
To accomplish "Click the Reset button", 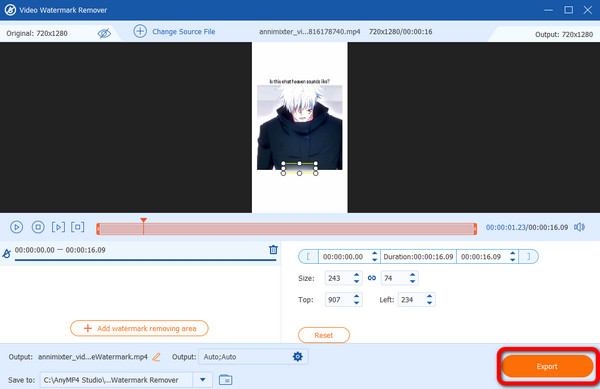I will (324, 335).
